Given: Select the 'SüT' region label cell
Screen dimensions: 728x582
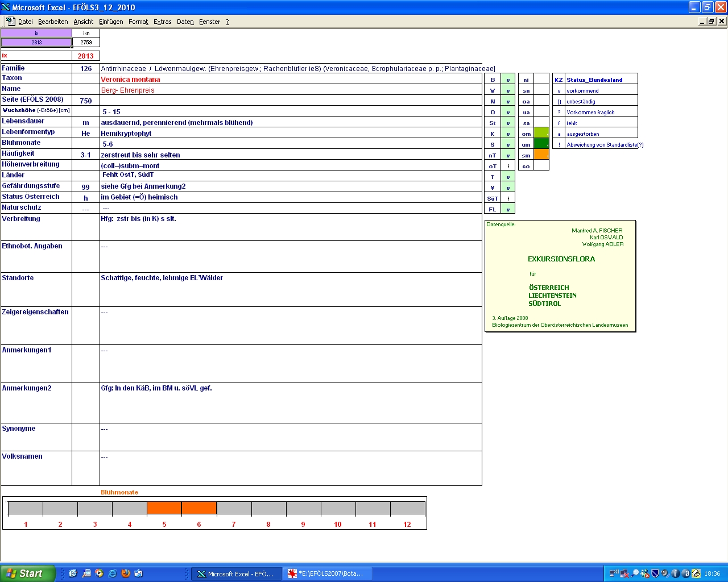Looking at the screenshot, I should pyautogui.click(x=493, y=198).
